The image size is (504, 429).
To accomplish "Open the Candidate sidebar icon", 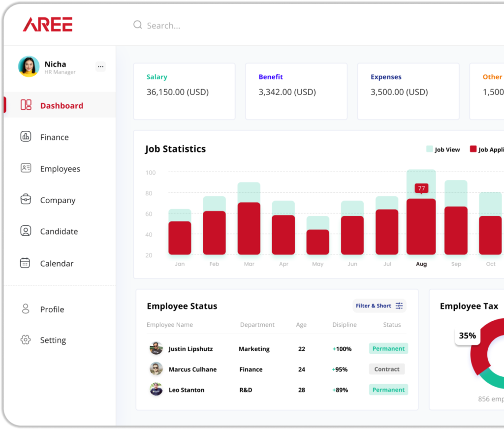I will click(25, 231).
